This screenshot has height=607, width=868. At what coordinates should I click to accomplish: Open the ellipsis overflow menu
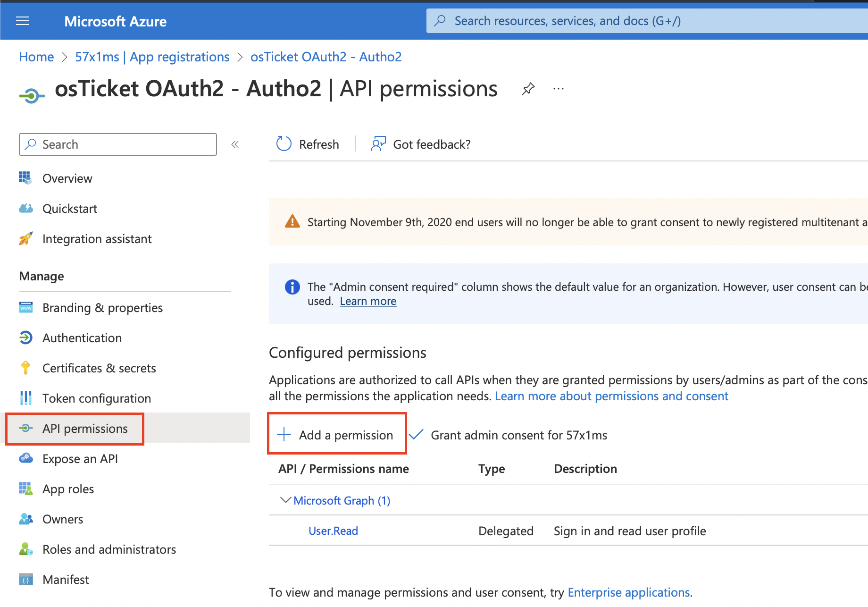558,88
